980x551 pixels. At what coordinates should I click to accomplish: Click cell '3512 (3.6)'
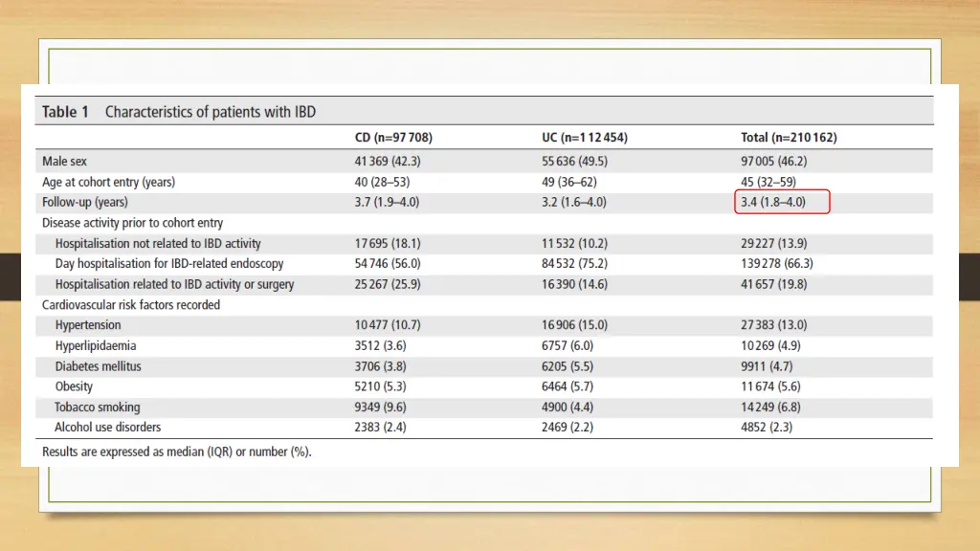(380, 345)
